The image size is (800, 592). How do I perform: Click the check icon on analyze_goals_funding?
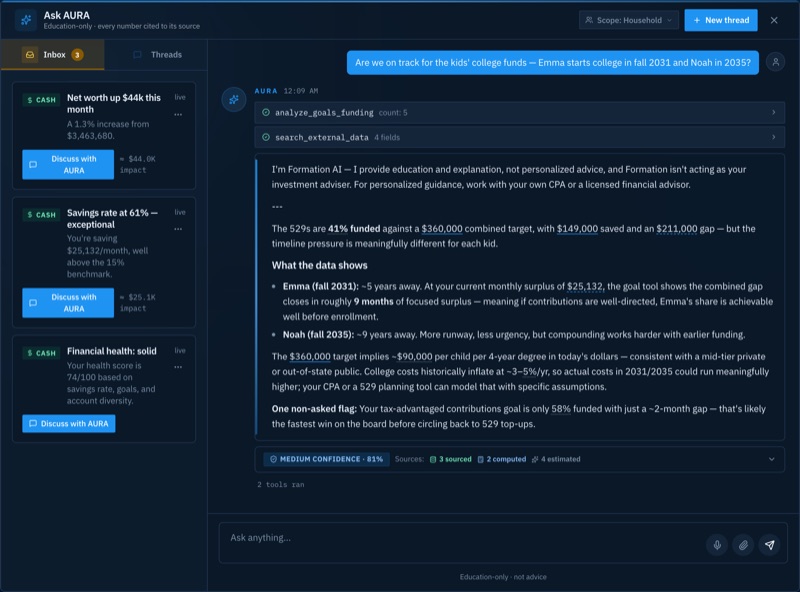(266, 112)
